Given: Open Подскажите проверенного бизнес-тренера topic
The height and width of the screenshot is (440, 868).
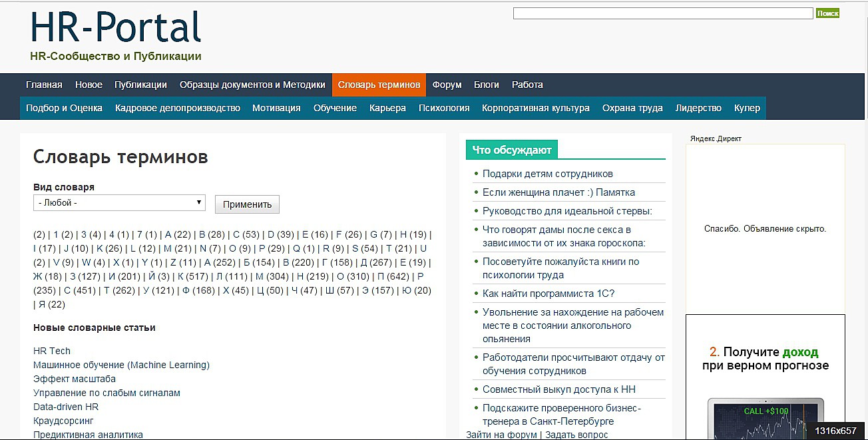Looking at the screenshot, I should pyautogui.click(x=562, y=415).
